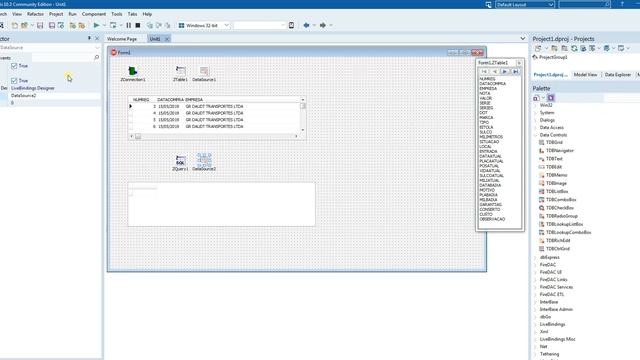Image resolution: width=640 pixels, height=360 pixels.
Task: Open the Project menu
Action: pos(56,14)
